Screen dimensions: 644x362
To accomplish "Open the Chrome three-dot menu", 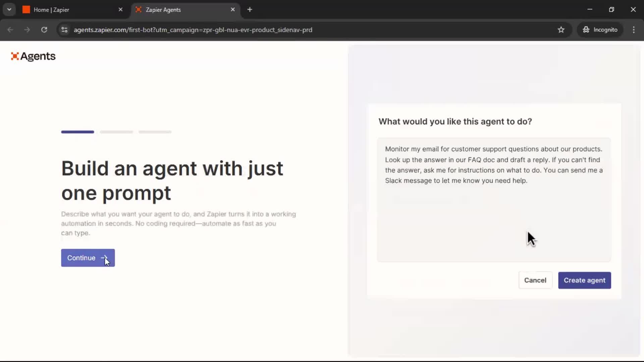I will click(x=634, y=30).
